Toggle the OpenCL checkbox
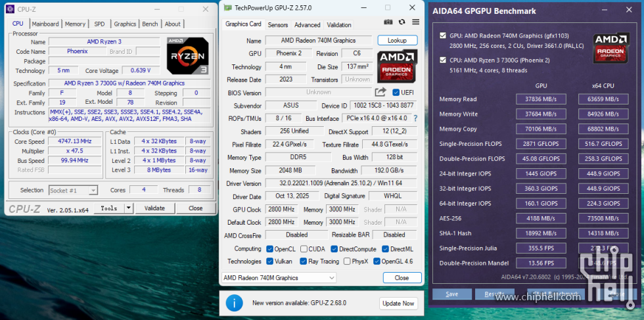This screenshot has height=320, width=644. click(x=270, y=249)
